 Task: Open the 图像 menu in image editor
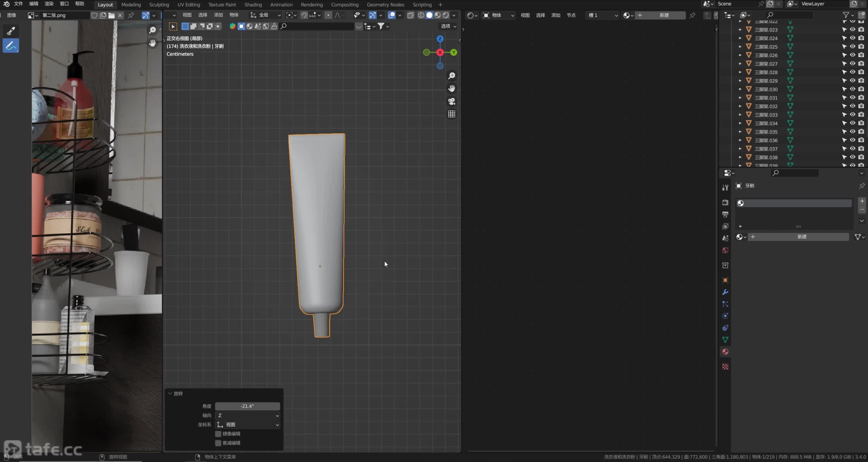pos(12,15)
